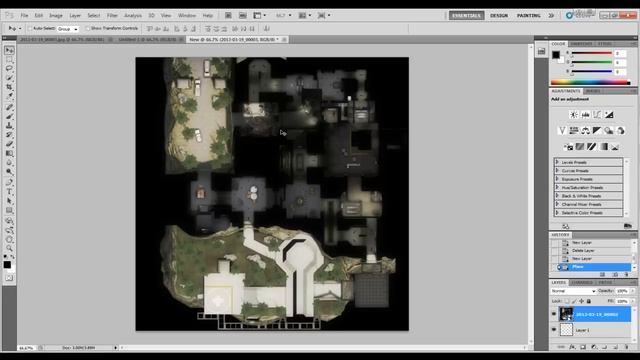Screen dimensions: 640x360
Task: Choose the Essentials workspace
Action: 467,16
